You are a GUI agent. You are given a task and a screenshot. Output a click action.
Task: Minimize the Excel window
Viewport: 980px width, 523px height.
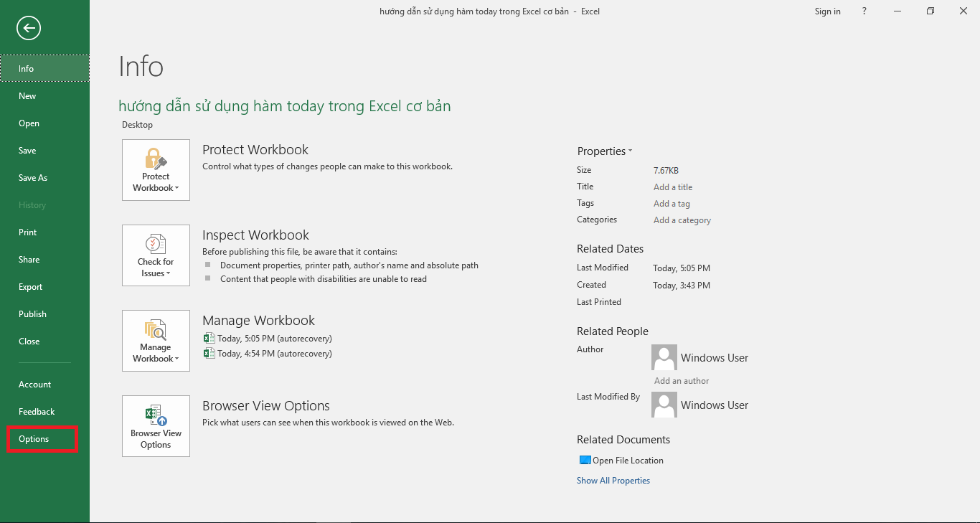click(x=897, y=11)
